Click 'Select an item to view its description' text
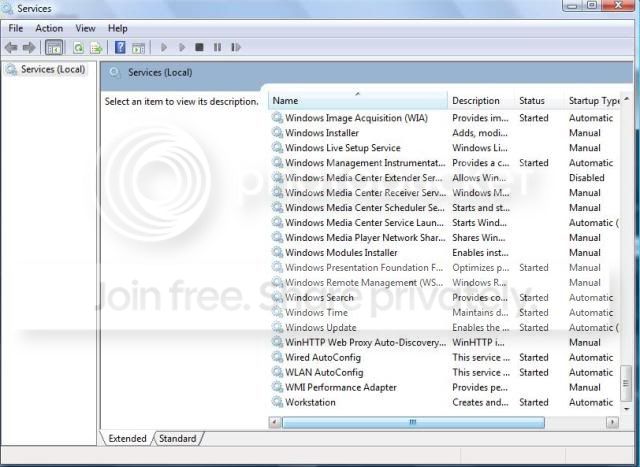 (181, 101)
